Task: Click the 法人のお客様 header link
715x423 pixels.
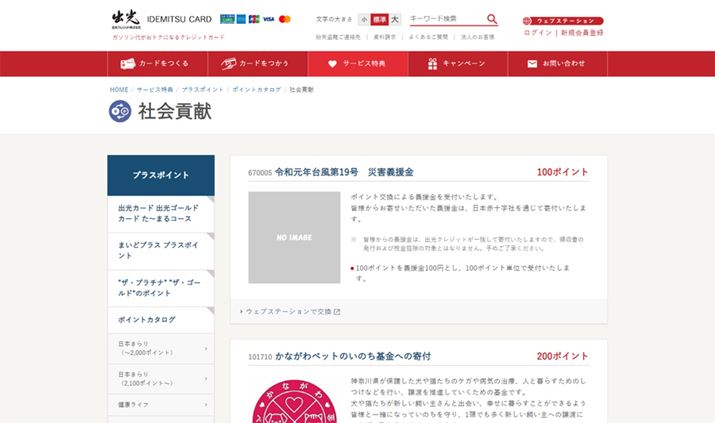Action: point(477,37)
